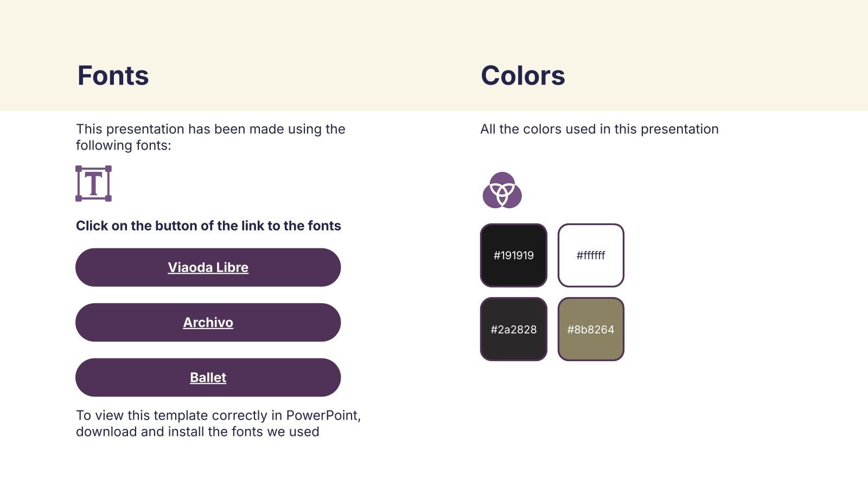The image size is (868, 488).
Task: Click the bold 'Click on the button' instruction
Action: [x=208, y=226]
